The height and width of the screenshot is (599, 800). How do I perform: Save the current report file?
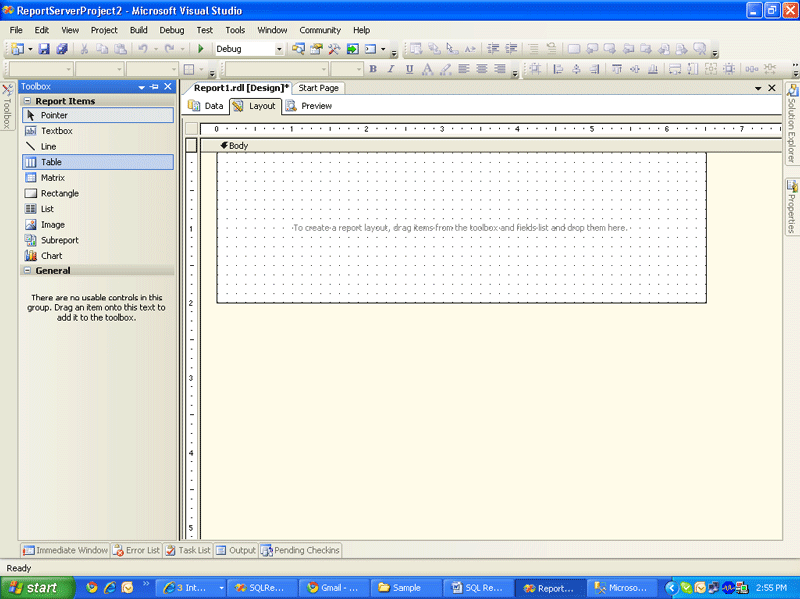44,49
